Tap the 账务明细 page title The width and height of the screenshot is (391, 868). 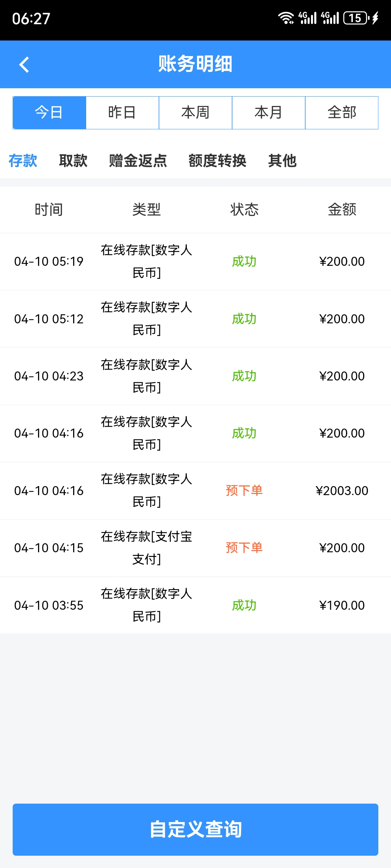(195, 64)
